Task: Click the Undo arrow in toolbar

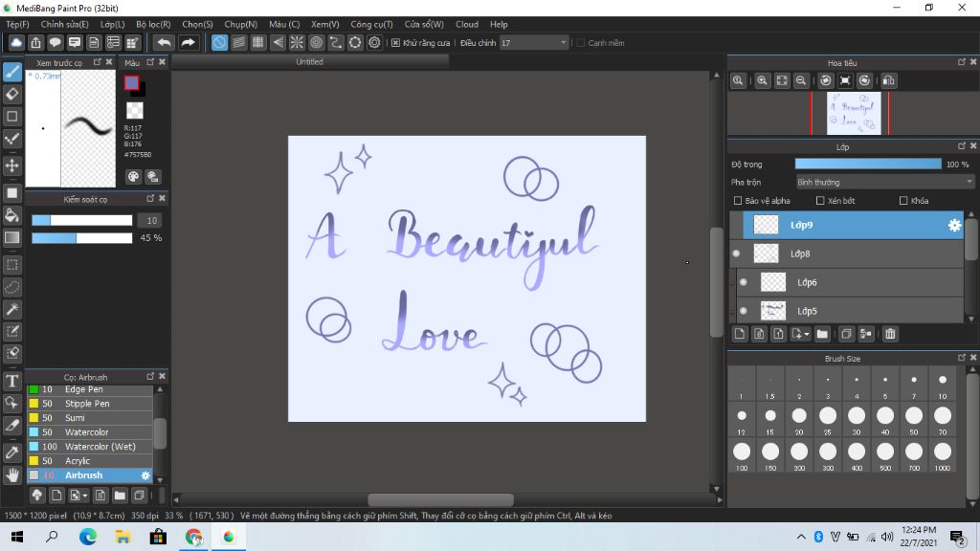Action: [x=164, y=42]
